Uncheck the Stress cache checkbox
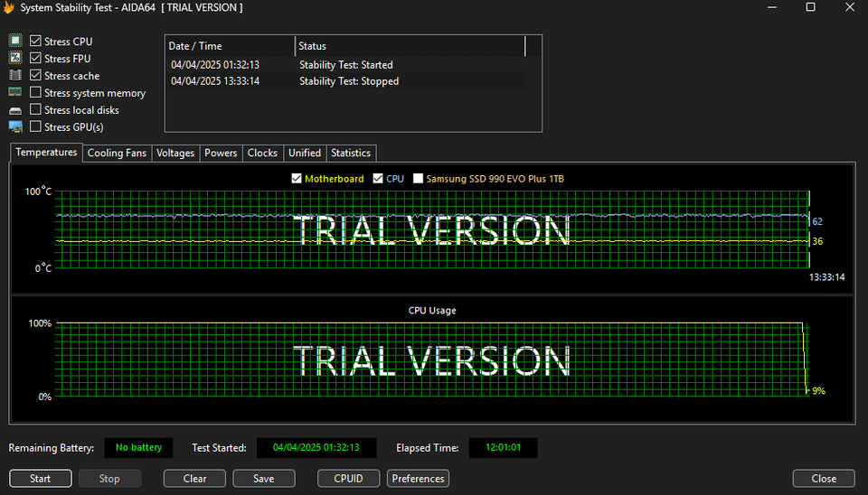 pos(35,75)
